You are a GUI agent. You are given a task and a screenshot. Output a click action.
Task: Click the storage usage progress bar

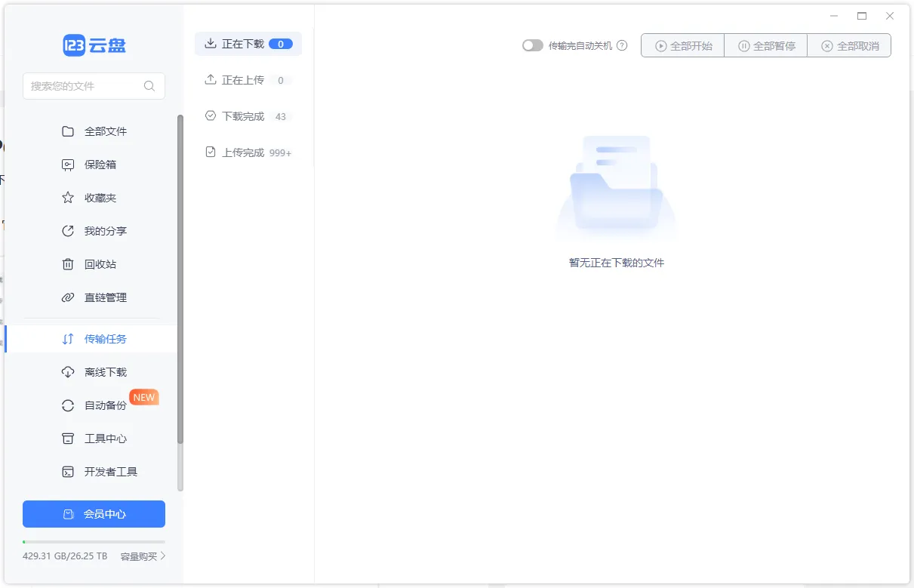94,542
